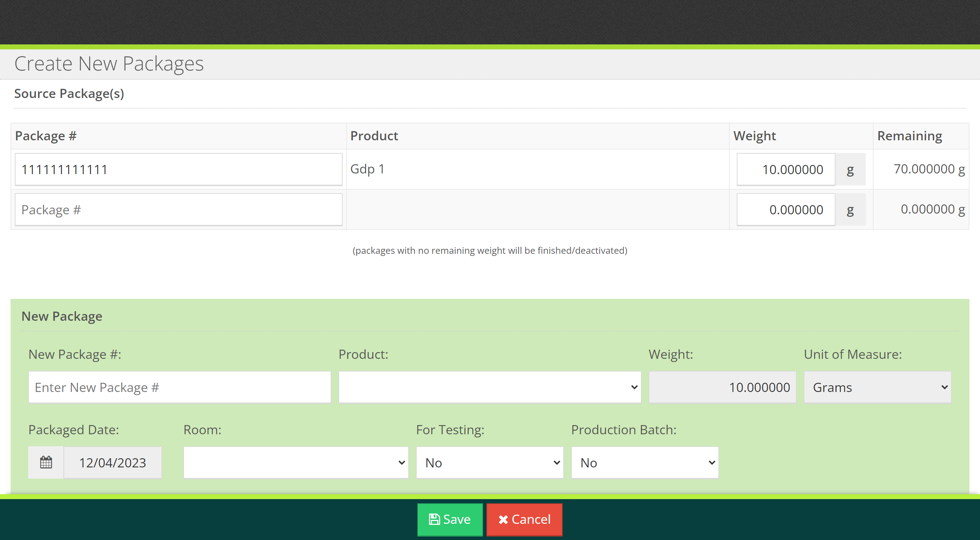980x540 pixels.
Task: Open the For Testing dropdown
Action: point(490,462)
